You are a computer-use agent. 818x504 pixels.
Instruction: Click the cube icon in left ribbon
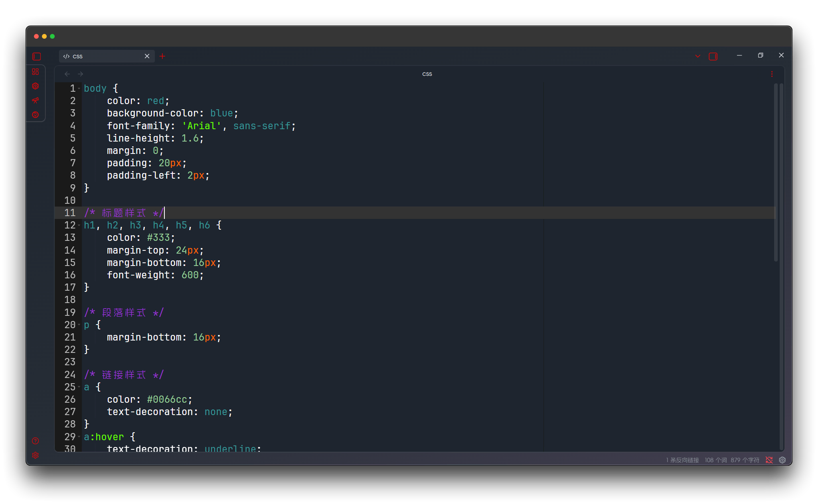click(36, 86)
